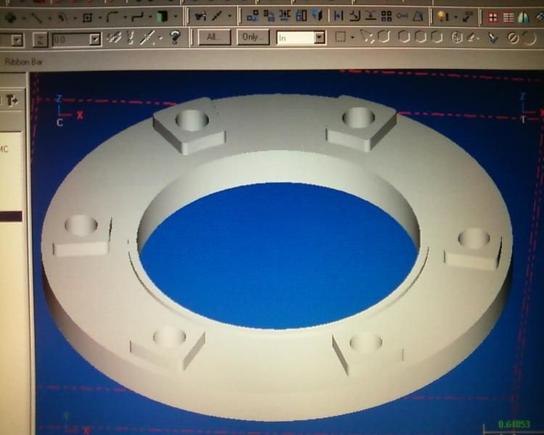Open the small dropdown at far left toolbar
The image size is (544, 435).
coord(16,40)
